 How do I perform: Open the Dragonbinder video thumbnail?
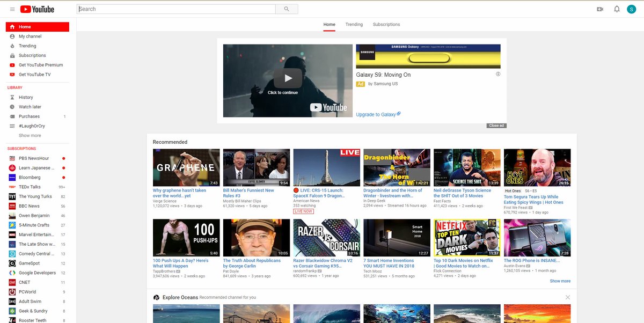[x=397, y=167]
